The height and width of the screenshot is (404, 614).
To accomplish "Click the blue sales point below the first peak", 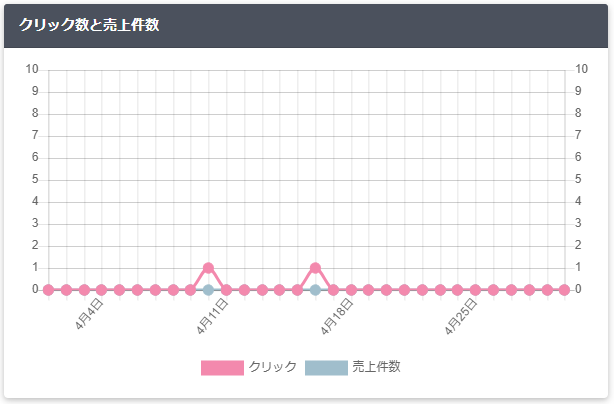I will click(208, 290).
